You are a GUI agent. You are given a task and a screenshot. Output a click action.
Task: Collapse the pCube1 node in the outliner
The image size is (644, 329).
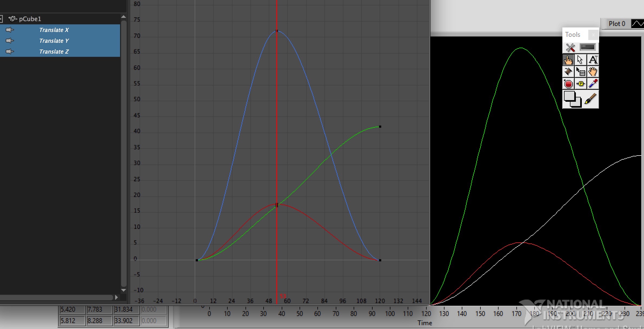pyautogui.click(x=1, y=19)
